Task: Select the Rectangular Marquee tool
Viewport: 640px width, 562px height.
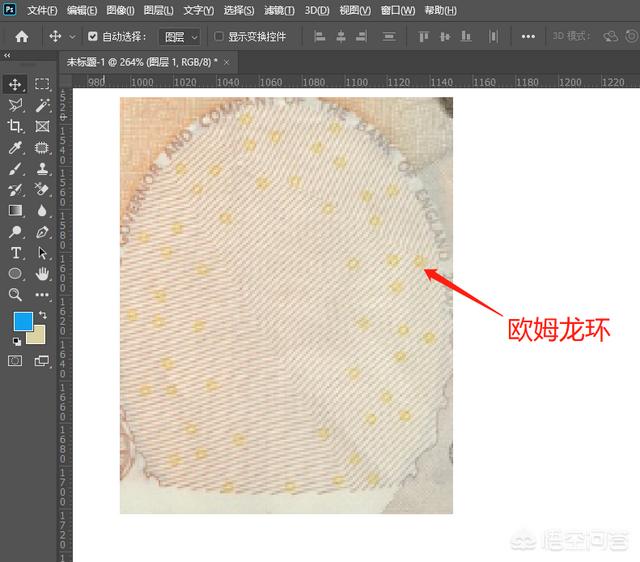Action: (x=42, y=84)
